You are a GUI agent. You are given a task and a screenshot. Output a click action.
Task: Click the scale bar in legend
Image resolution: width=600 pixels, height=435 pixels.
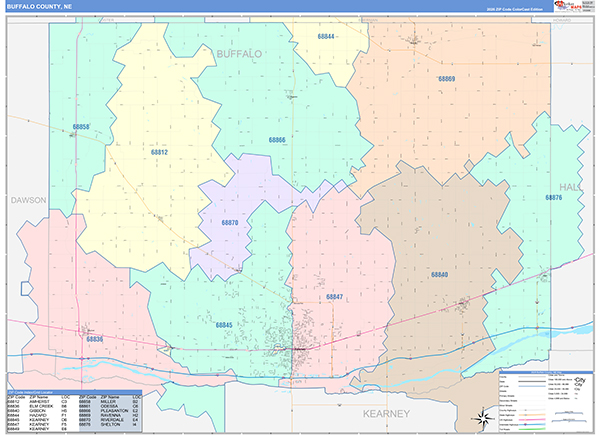(x=570, y=412)
